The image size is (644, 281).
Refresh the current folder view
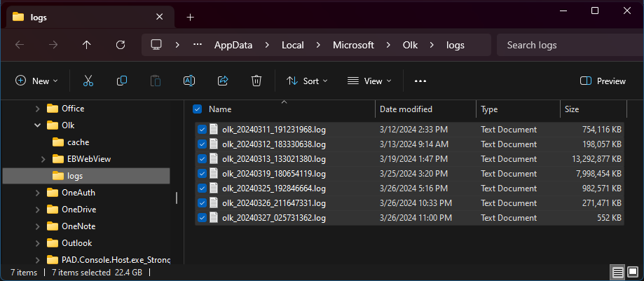click(120, 45)
